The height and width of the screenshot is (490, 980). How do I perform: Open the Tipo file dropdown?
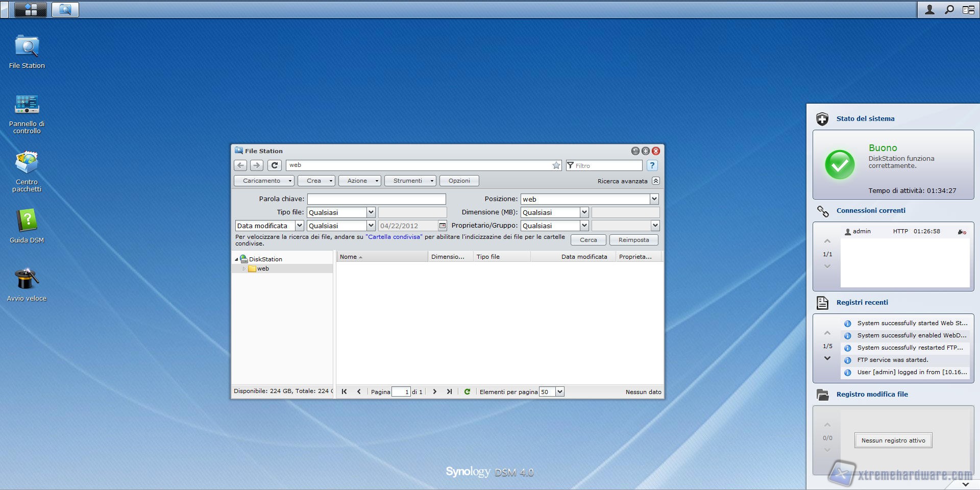point(371,212)
